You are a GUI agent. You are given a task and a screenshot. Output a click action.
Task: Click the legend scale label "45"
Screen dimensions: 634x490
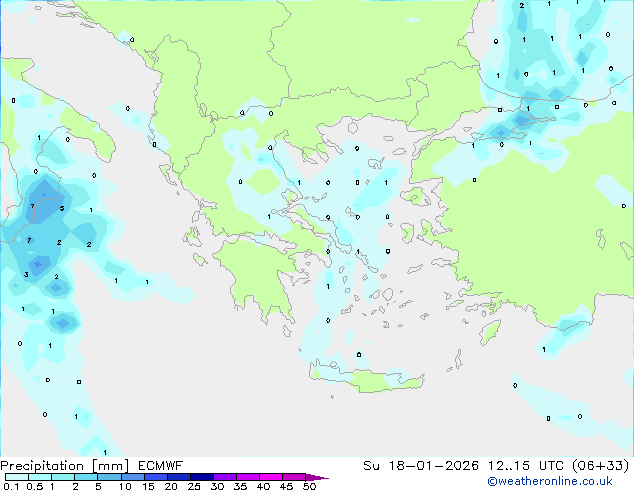(x=286, y=486)
